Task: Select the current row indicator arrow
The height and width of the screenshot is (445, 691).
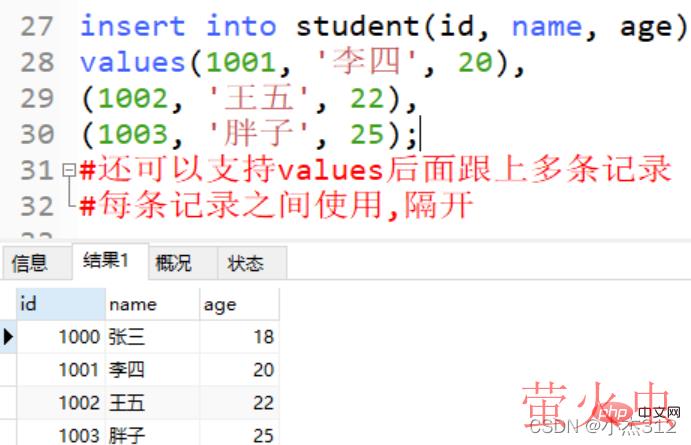Action: coord(8,337)
